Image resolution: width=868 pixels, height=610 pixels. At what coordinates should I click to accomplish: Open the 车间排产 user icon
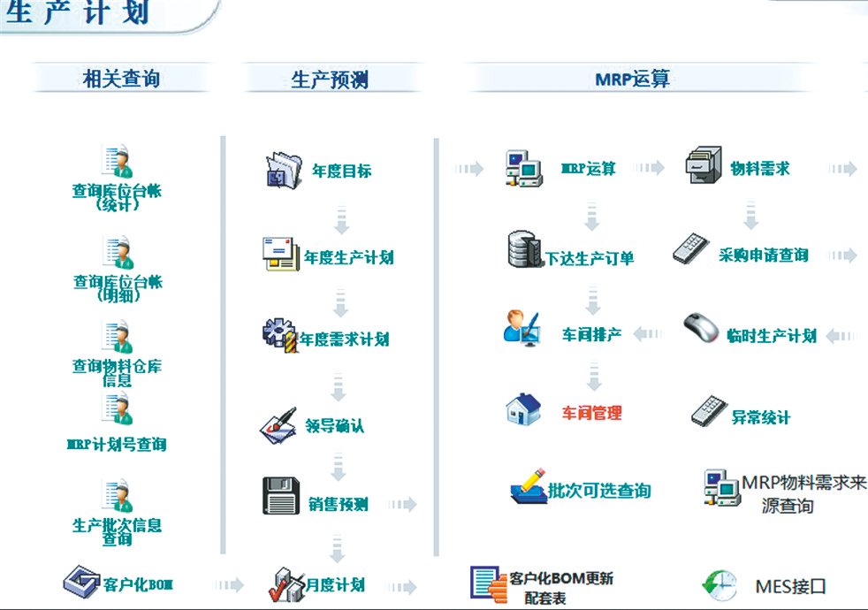coord(523,327)
